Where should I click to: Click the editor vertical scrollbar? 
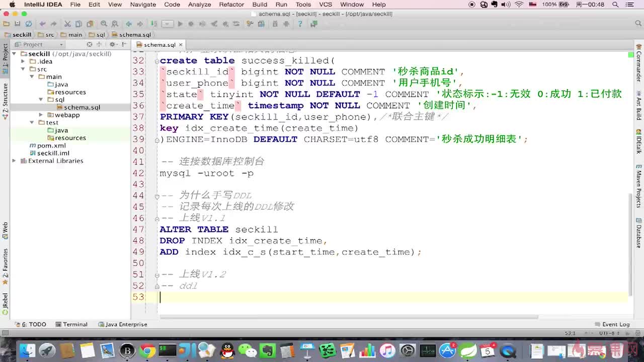pos(631,244)
